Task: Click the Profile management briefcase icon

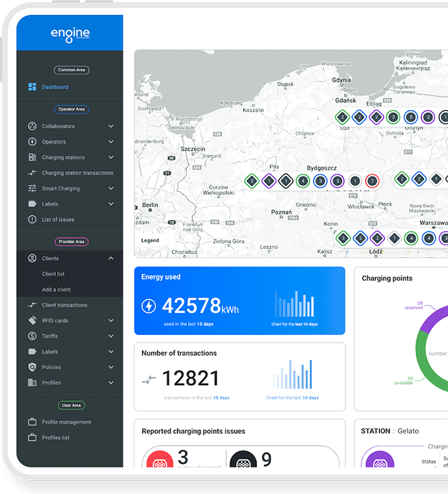Action: (32, 422)
